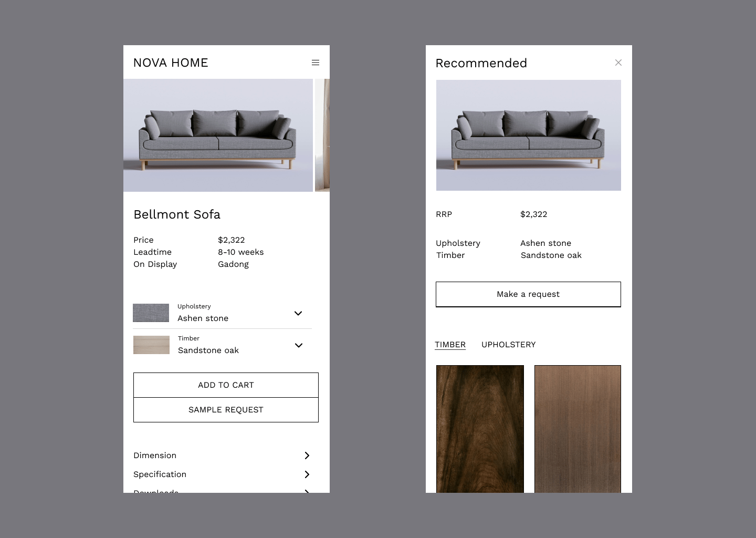Click the Gadong display location
The width and height of the screenshot is (756, 538).
(234, 264)
